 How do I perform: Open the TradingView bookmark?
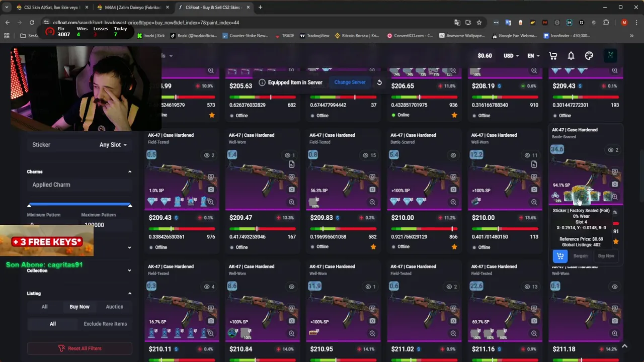click(x=314, y=36)
